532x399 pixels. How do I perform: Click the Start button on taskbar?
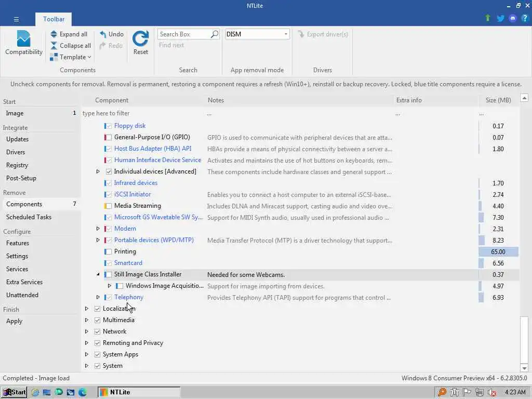(x=14, y=392)
